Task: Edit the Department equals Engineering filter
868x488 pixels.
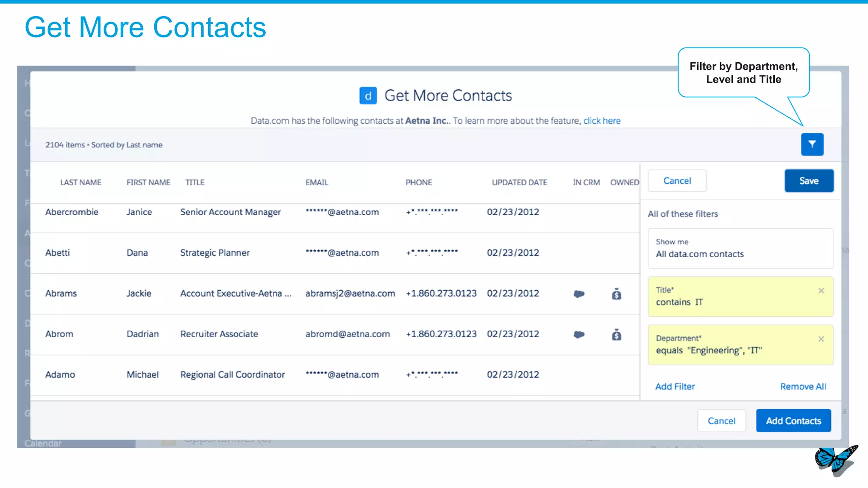Action: (x=740, y=345)
